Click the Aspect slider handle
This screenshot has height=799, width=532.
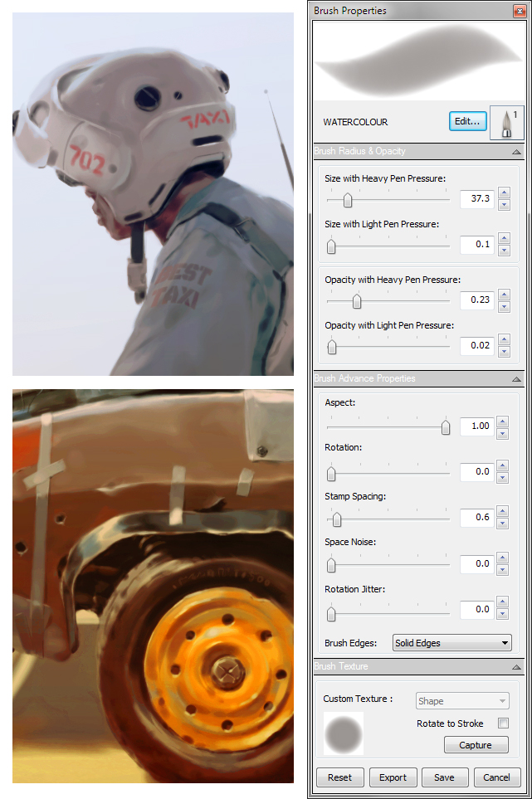[x=446, y=427]
